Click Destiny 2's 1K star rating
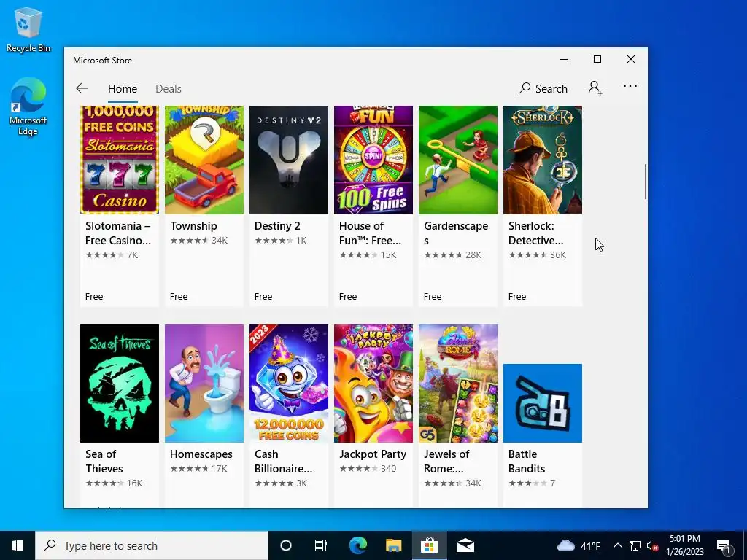The image size is (747, 560). 281,241
